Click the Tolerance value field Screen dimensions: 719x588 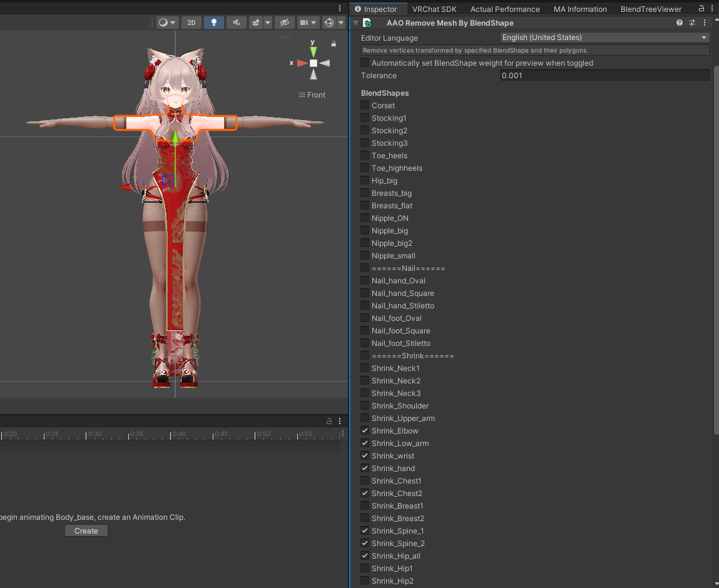pos(604,75)
